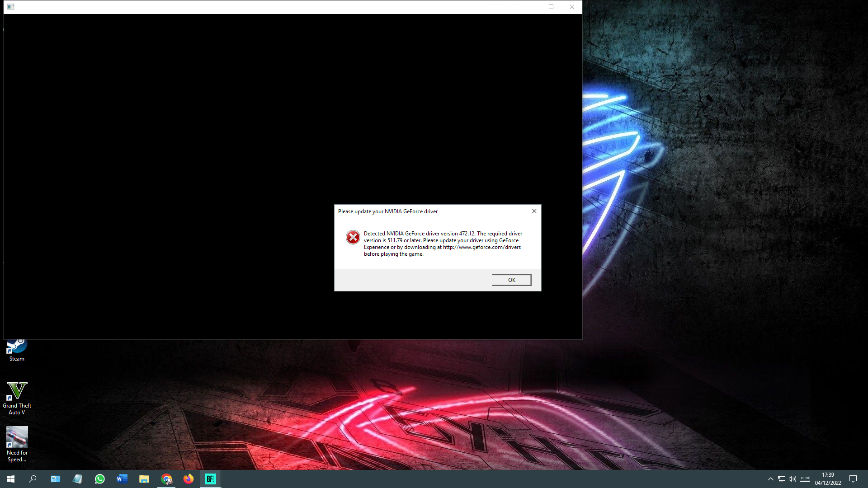Open the taskbar search bar
Viewport: 868px width, 488px height.
coord(33,479)
